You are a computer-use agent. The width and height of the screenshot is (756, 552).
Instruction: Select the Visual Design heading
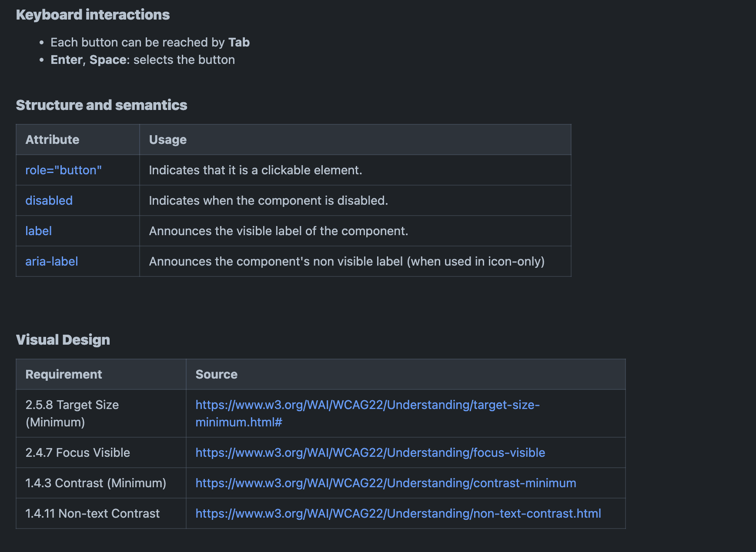coord(63,340)
